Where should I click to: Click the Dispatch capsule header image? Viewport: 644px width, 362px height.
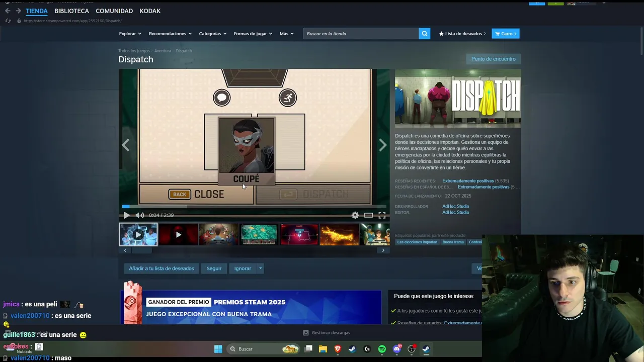click(x=458, y=98)
